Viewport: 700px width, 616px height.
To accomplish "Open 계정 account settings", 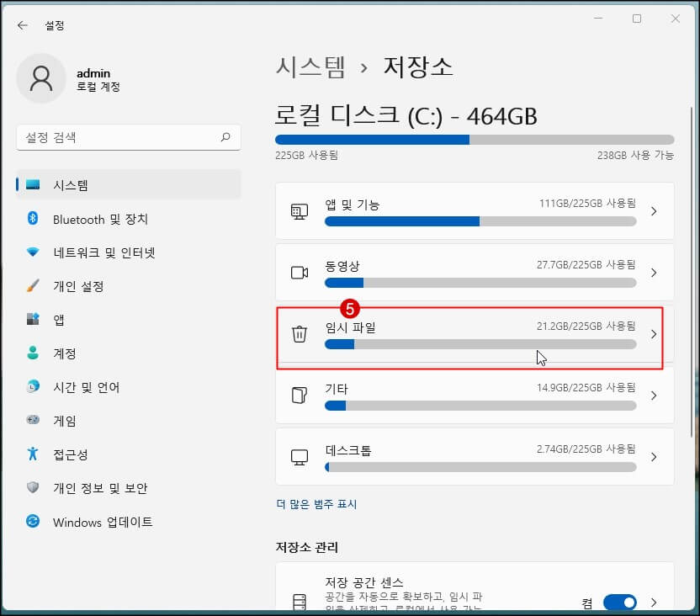I will coord(66,353).
